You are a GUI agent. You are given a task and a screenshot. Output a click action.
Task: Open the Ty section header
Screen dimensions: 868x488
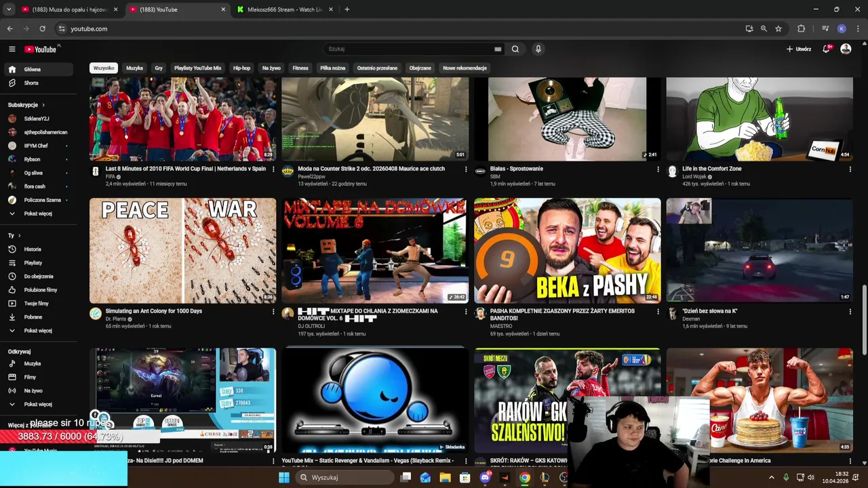pyautogui.click(x=13, y=235)
